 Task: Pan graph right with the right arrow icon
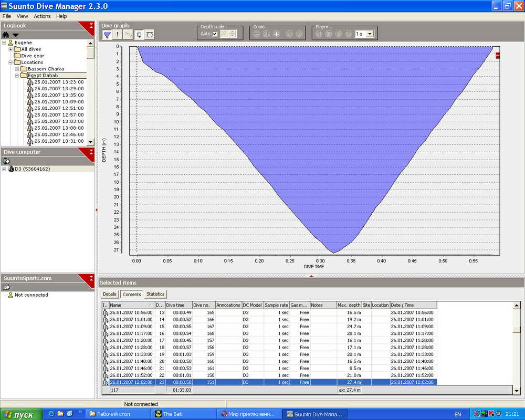coord(299,34)
